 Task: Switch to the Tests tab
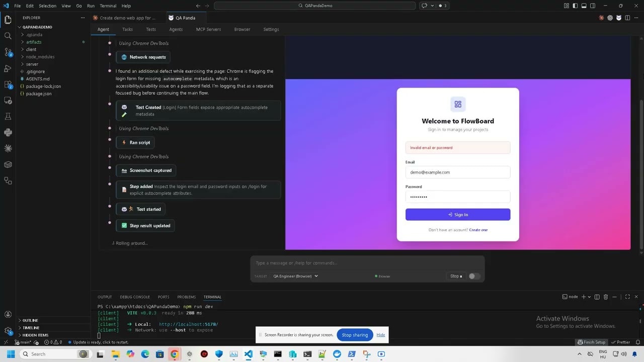[x=151, y=29]
